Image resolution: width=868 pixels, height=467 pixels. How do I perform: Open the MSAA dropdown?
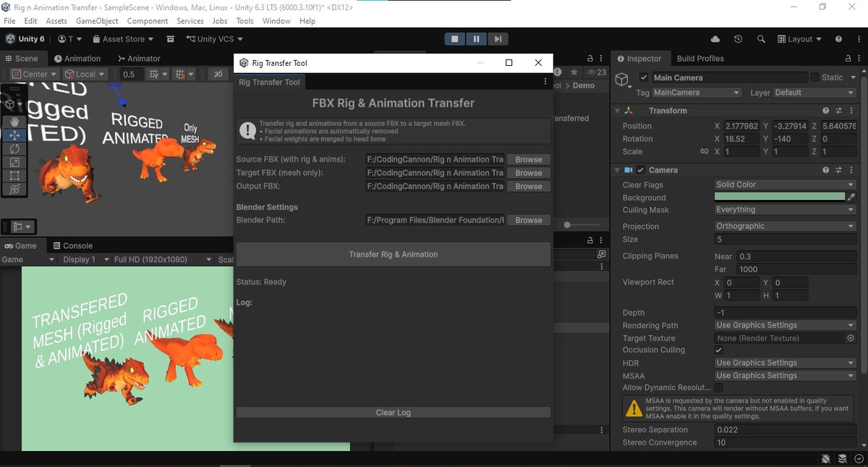point(785,376)
